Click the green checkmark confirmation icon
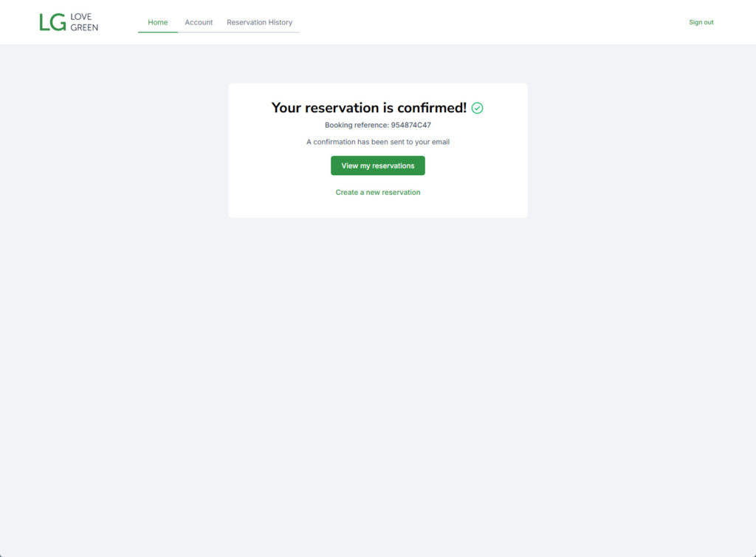756x557 pixels. pos(477,108)
